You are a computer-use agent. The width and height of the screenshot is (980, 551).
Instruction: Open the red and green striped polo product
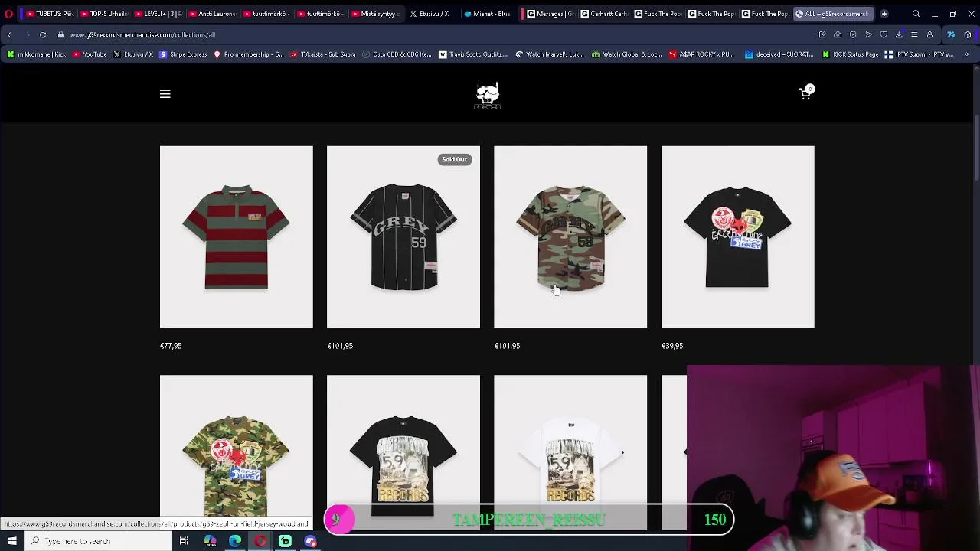(236, 237)
